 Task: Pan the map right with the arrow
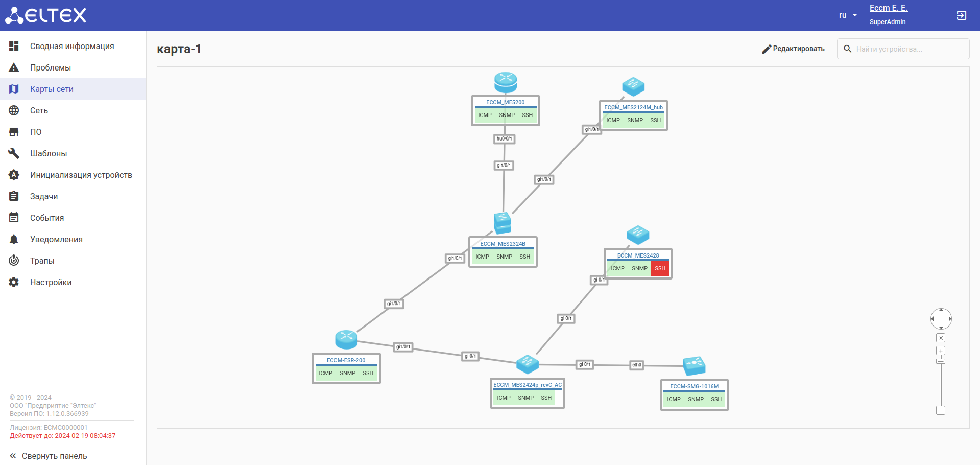pyautogui.click(x=950, y=319)
